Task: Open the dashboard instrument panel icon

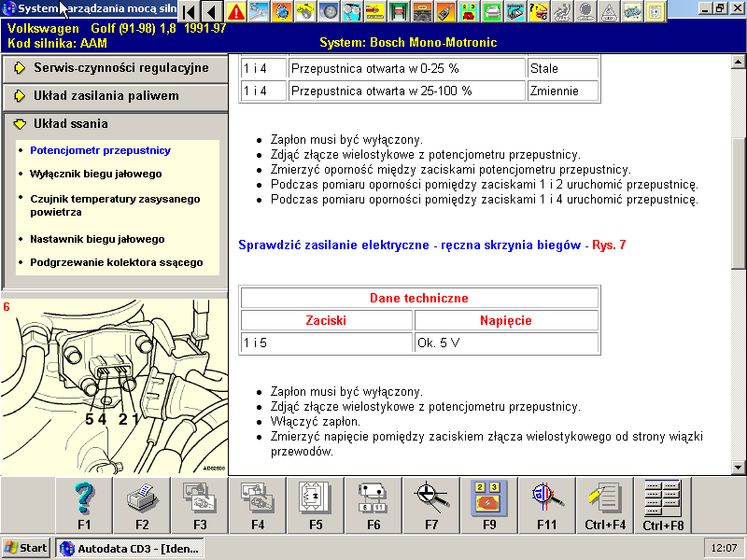Action: [422, 11]
